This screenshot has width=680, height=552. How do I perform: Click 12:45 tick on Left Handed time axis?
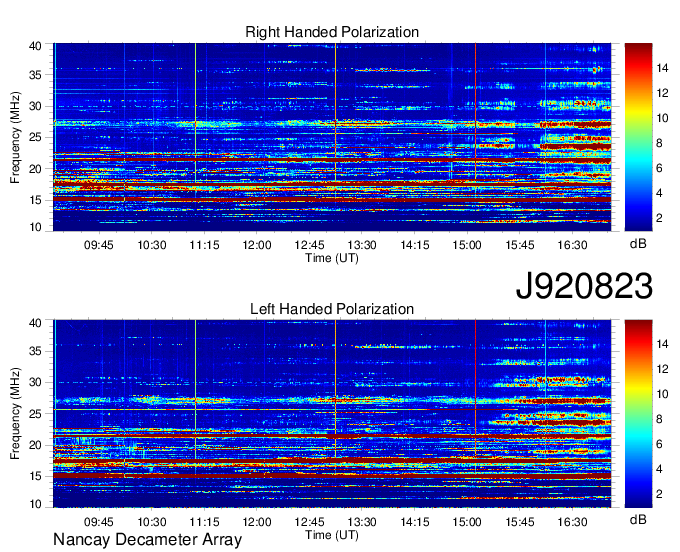(310, 522)
